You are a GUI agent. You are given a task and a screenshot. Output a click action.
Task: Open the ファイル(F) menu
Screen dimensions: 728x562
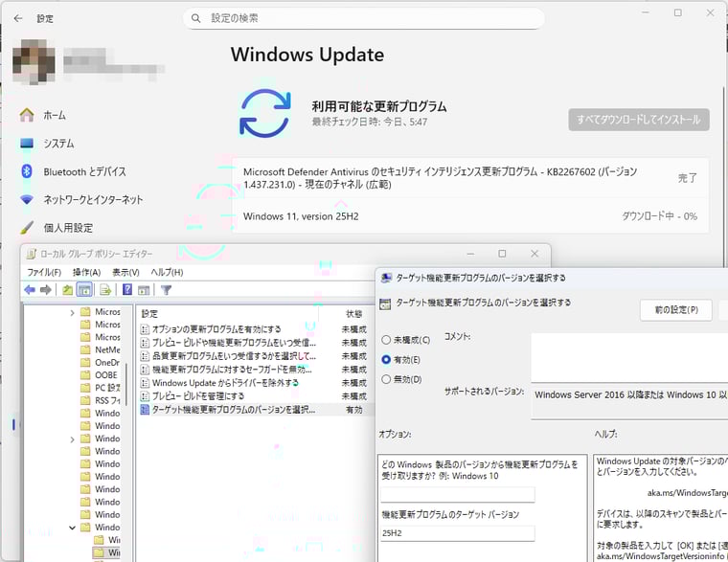tap(43, 273)
